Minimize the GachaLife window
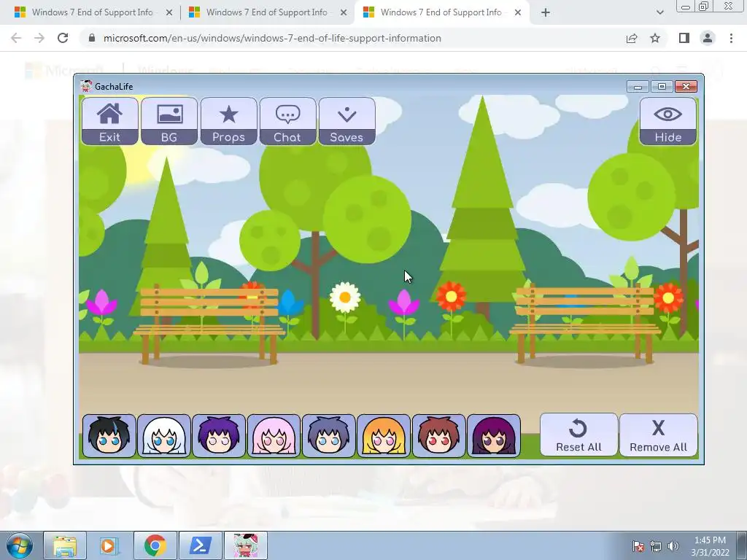This screenshot has height=560, width=747. pyautogui.click(x=638, y=87)
